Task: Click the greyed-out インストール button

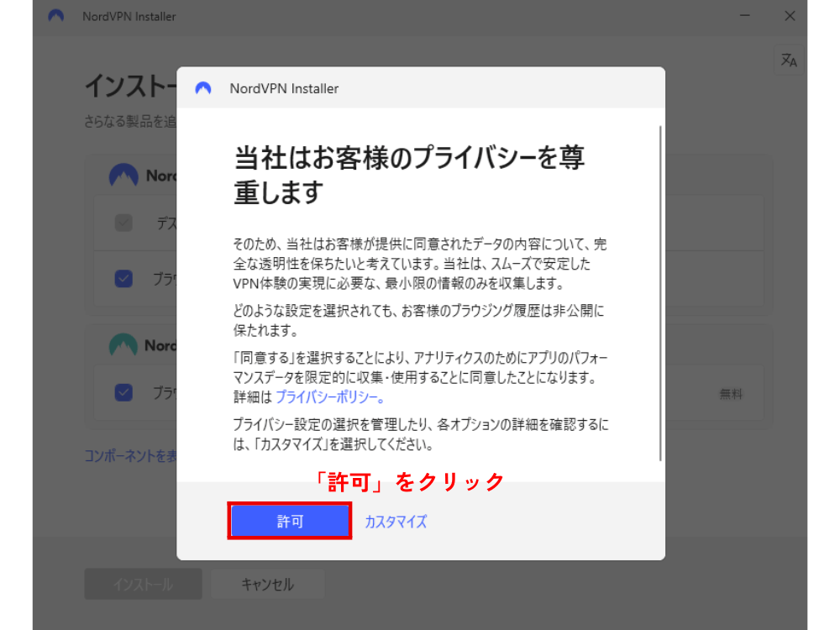Action: pos(143,585)
